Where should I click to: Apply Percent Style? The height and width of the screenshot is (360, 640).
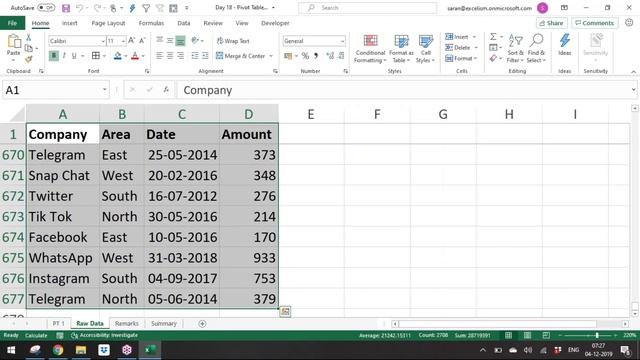305,56
